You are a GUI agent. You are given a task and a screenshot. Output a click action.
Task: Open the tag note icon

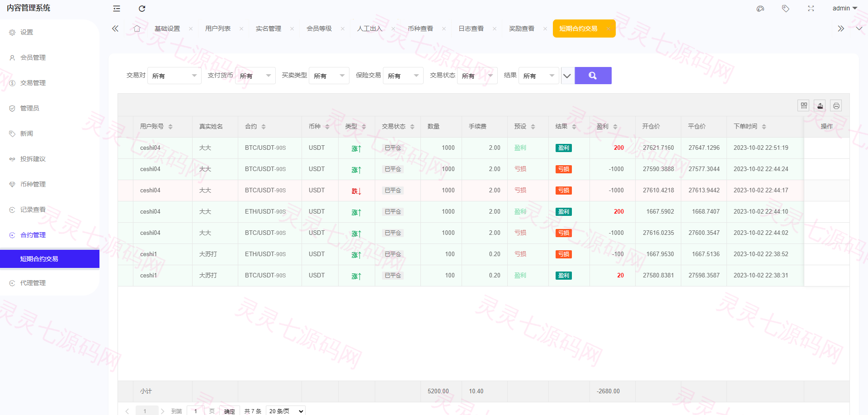(x=786, y=9)
